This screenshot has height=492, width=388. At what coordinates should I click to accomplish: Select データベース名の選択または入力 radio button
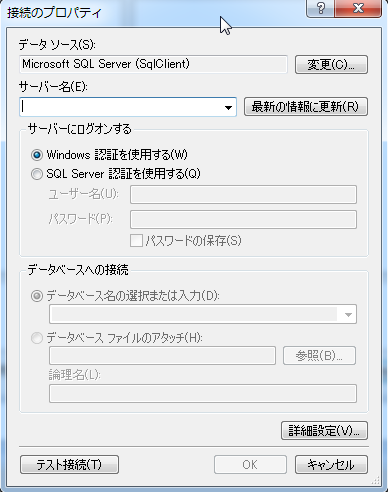click(37, 296)
